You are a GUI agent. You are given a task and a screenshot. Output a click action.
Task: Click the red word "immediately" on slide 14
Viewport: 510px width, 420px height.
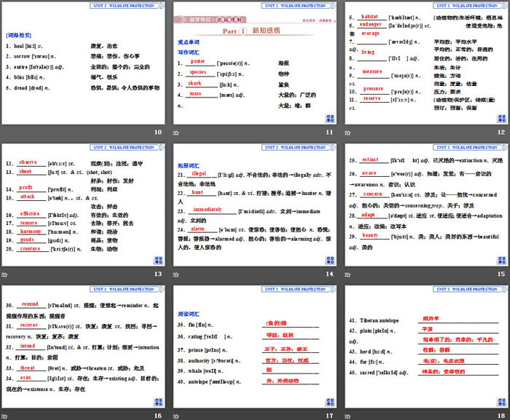(x=208, y=209)
